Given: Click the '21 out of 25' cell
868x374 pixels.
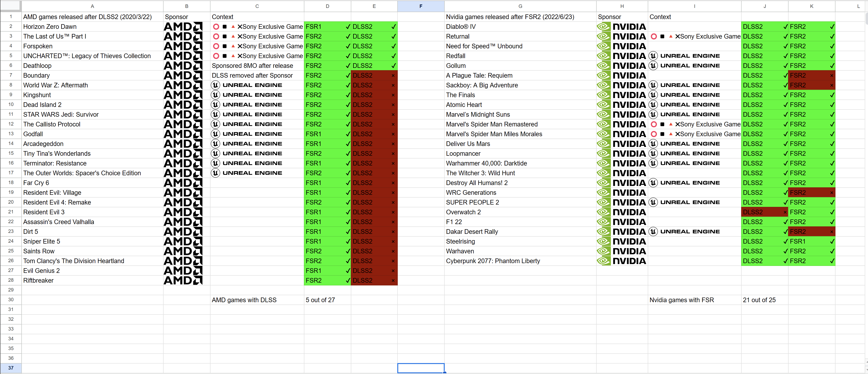Looking at the screenshot, I should pyautogui.click(x=764, y=300).
